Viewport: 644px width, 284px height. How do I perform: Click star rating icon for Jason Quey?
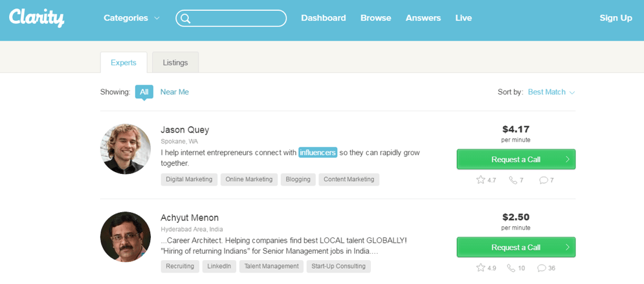[480, 180]
